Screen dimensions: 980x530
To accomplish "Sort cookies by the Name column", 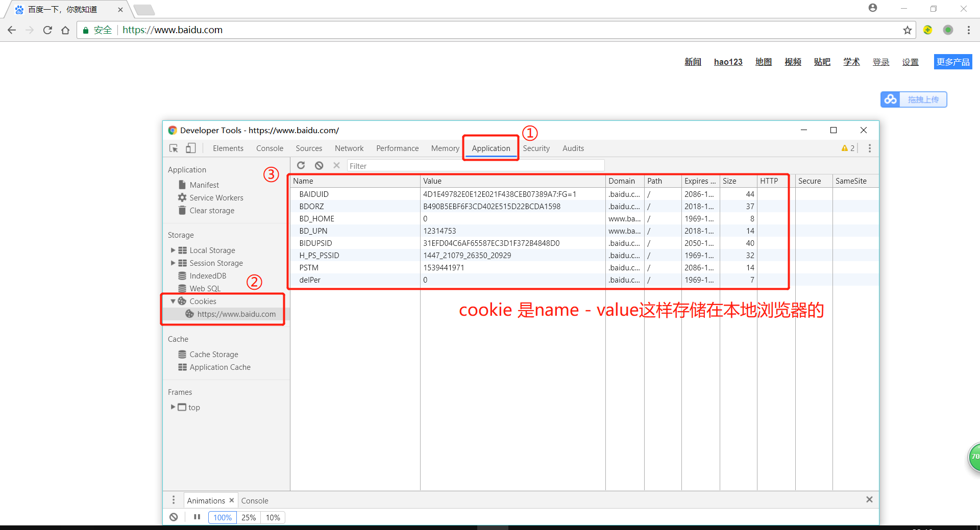I will [x=355, y=181].
